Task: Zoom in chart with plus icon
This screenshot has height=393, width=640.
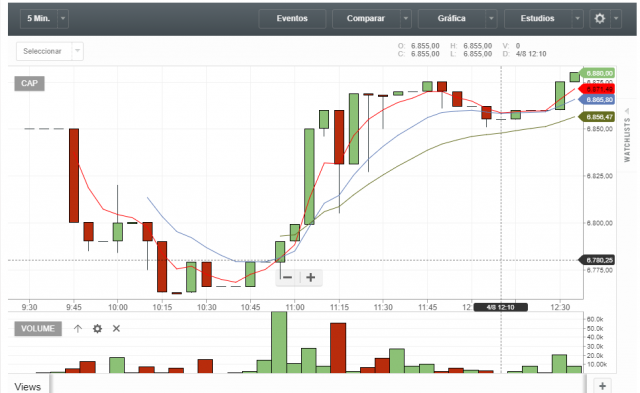Action: 311,278
